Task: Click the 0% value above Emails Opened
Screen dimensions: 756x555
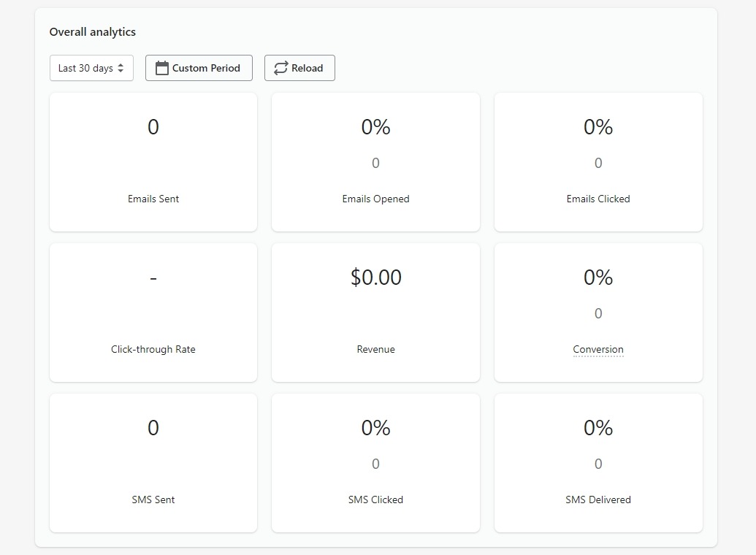Action: click(375, 127)
